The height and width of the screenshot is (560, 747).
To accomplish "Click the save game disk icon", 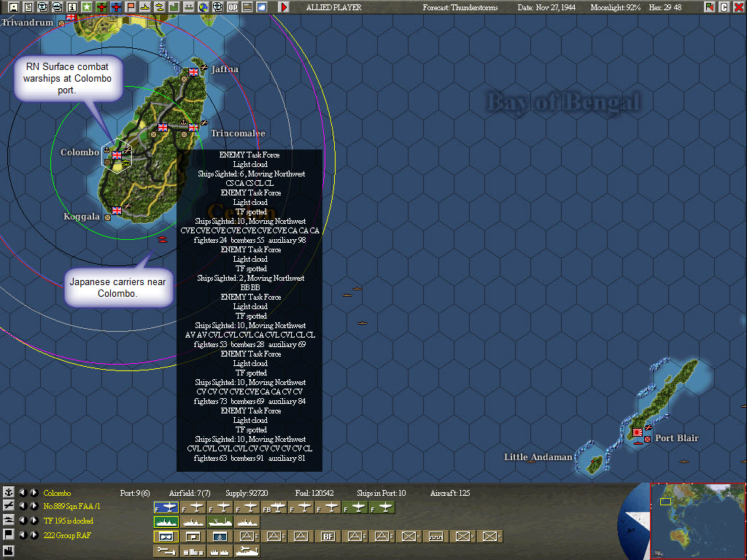I will (x=14, y=7).
